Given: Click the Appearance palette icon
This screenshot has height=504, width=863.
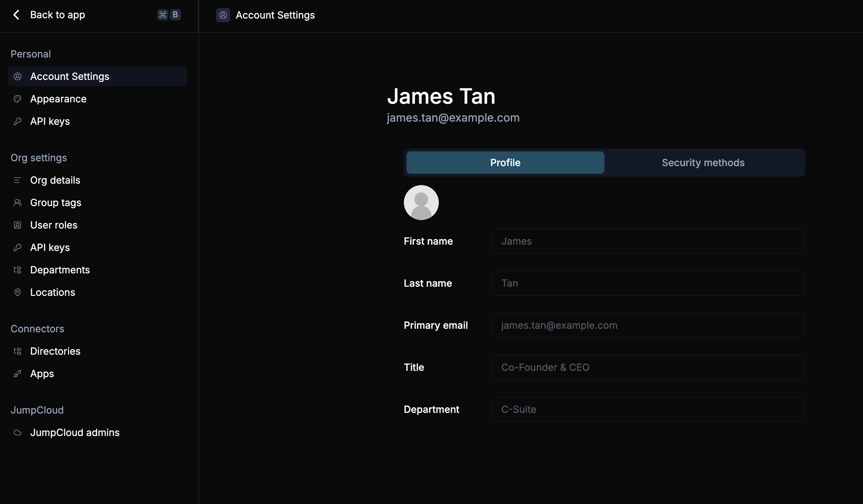Looking at the screenshot, I should click(18, 99).
